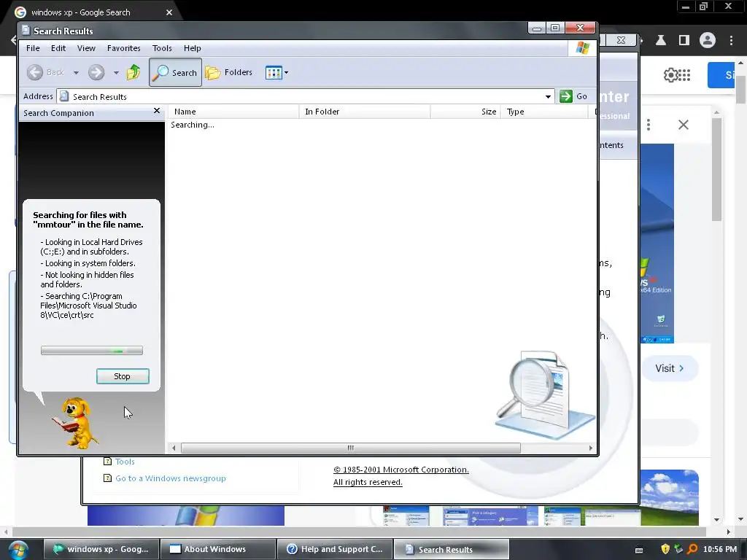Click the 1985-2001 Microsoft Corporation copyright link
747x560 pixels.
tap(401, 470)
